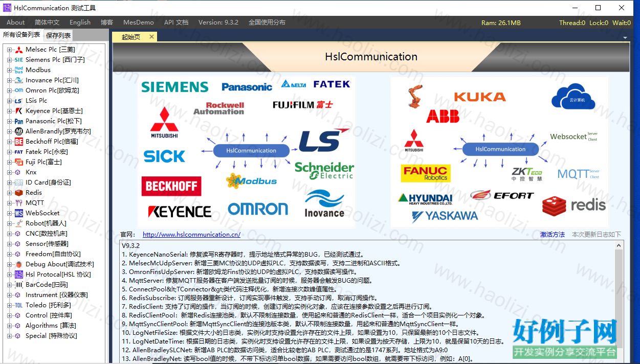This screenshot has width=640, height=364.
Task: Open 全国使用分布 menu item
Action: [267, 22]
